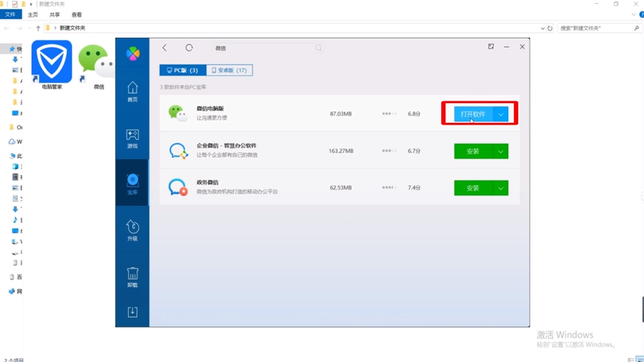
Task: Open the 政务微信 title text
Action: coord(207,182)
